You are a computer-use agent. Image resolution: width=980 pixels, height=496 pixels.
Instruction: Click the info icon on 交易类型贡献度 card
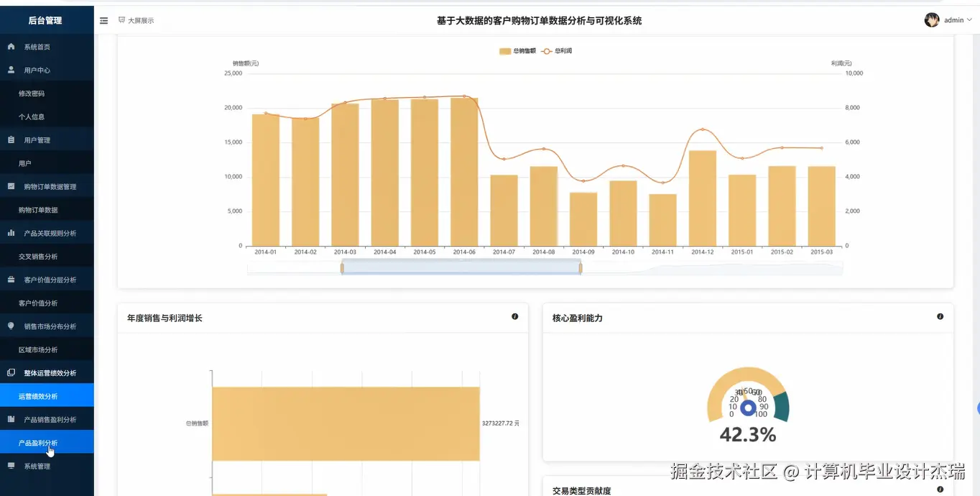click(x=940, y=489)
